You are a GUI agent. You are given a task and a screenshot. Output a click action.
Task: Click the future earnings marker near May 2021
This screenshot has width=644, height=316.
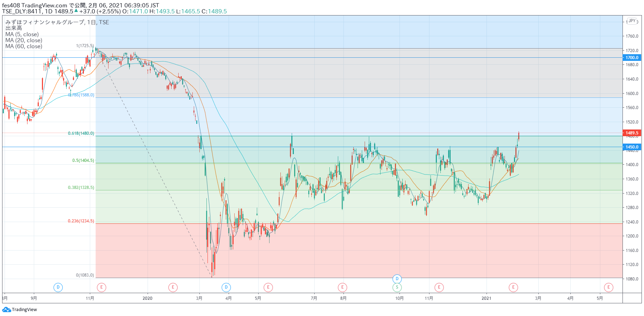click(608, 287)
